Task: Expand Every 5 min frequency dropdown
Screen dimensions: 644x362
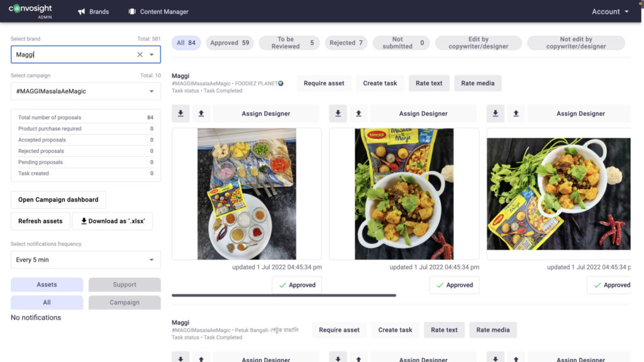Action: tap(86, 260)
